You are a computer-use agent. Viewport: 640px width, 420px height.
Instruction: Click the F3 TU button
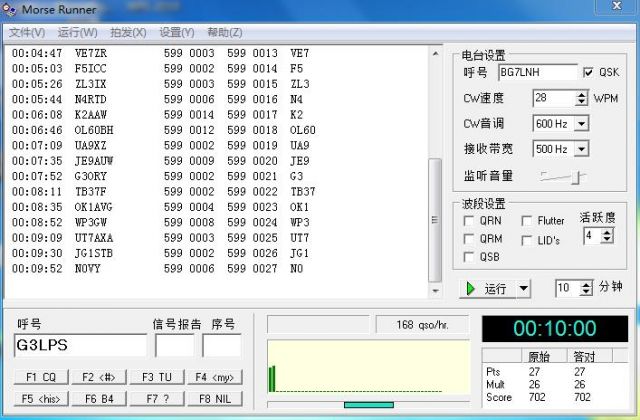tap(157, 377)
